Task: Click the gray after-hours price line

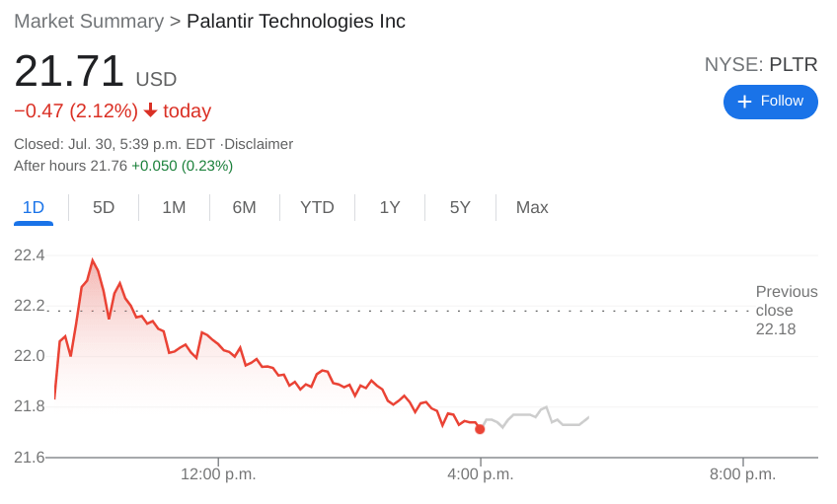Action: 533,416
